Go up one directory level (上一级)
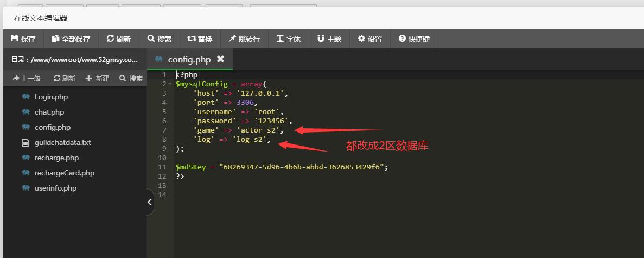Viewport: 644px width, 258px height. point(27,79)
